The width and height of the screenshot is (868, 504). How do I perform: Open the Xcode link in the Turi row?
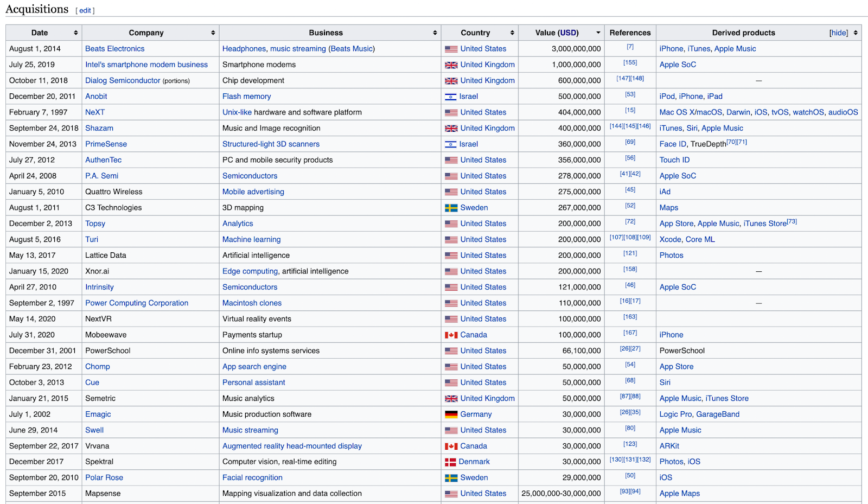tap(670, 240)
